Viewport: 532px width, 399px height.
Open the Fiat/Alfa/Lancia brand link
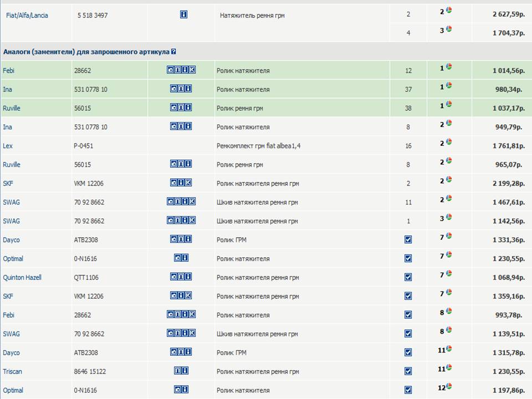pyautogui.click(x=27, y=16)
